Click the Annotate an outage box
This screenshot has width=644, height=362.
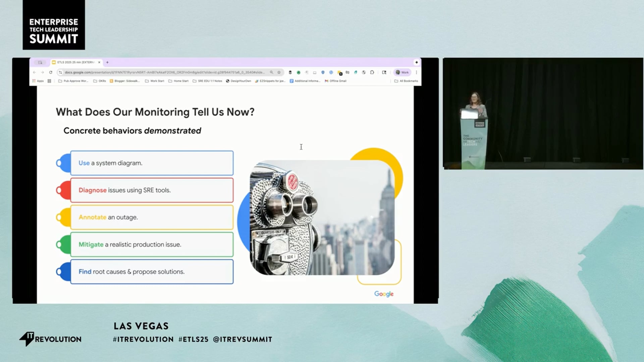click(152, 217)
